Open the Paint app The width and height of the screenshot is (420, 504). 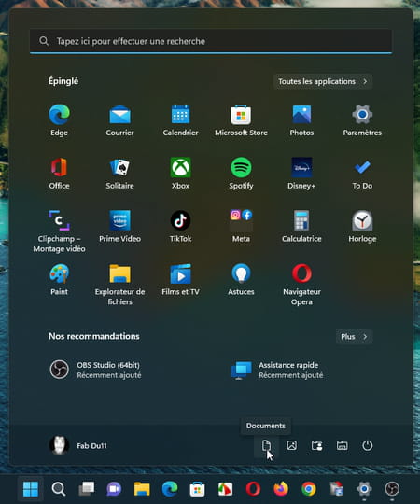59,280
